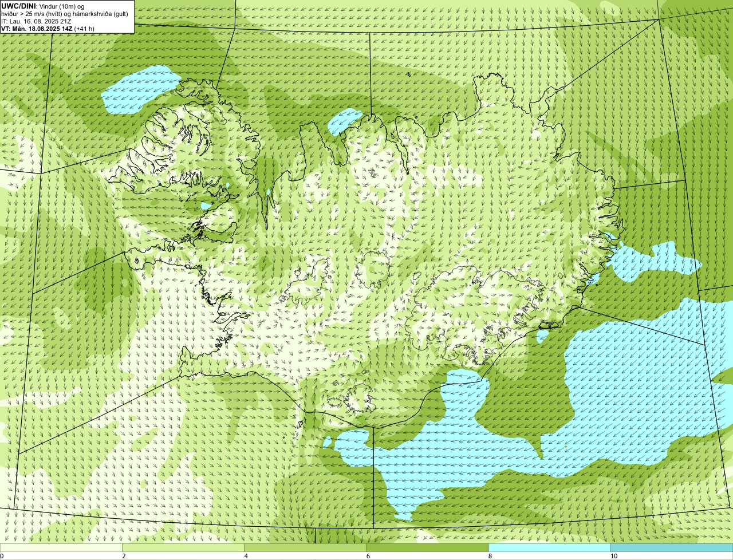This screenshot has height=560, width=733.
Task: Select the 4–6 green scale segment
Action: [x=305, y=547]
